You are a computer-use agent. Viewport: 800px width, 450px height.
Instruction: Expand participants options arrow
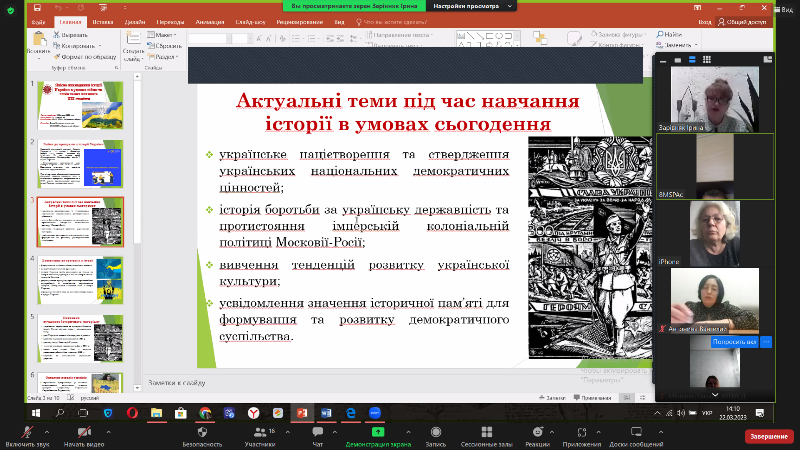point(288,432)
